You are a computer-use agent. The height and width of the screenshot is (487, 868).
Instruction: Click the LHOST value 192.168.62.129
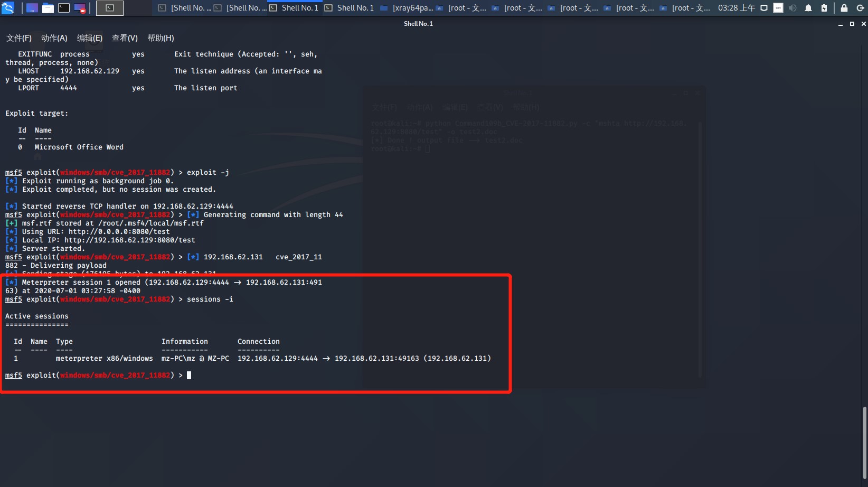[90, 71]
